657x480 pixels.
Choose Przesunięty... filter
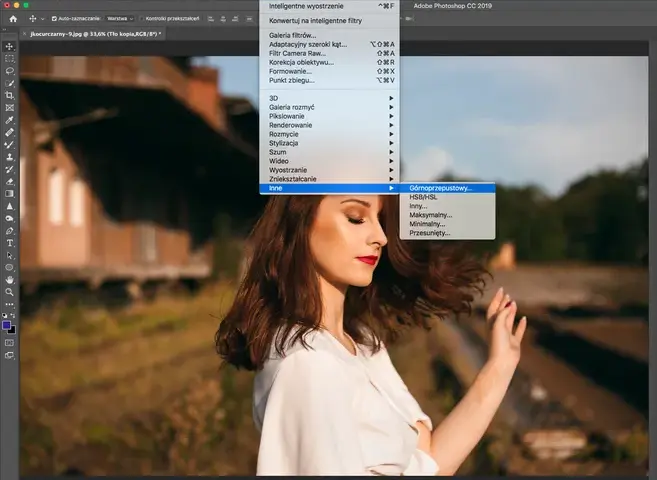pos(447,233)
